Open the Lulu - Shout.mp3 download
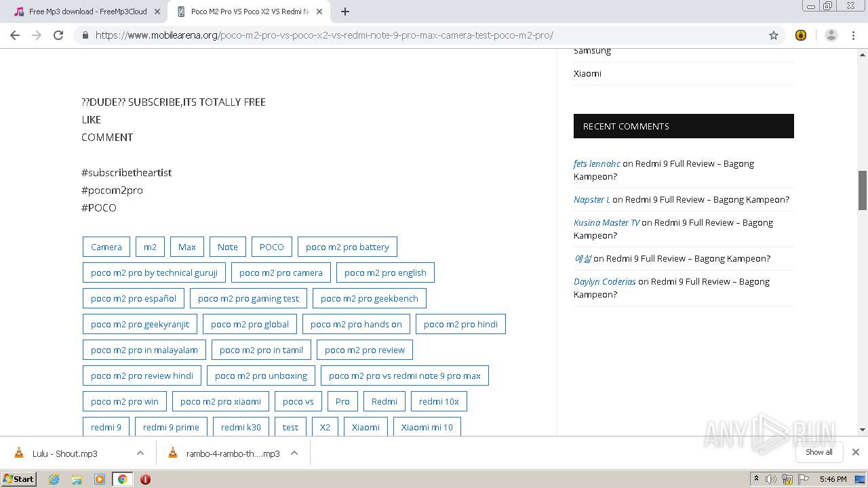 click(x=65, y=453)
